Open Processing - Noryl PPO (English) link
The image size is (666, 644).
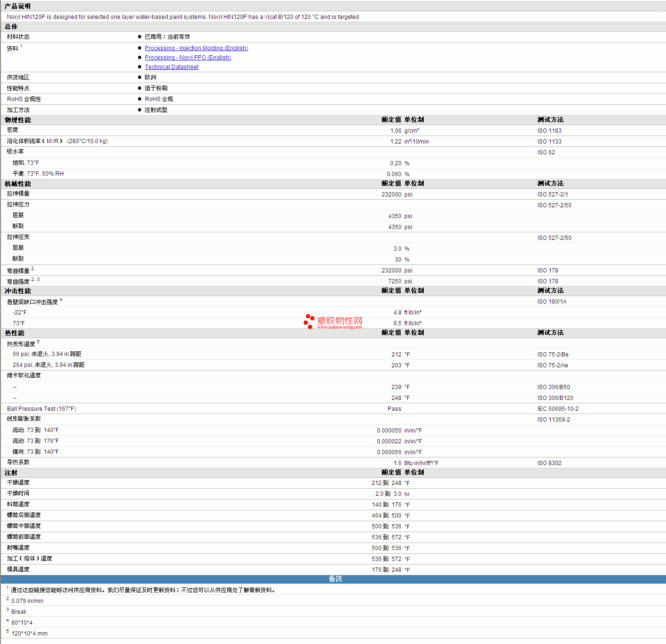pyautogui.click(x=188, y=58)
